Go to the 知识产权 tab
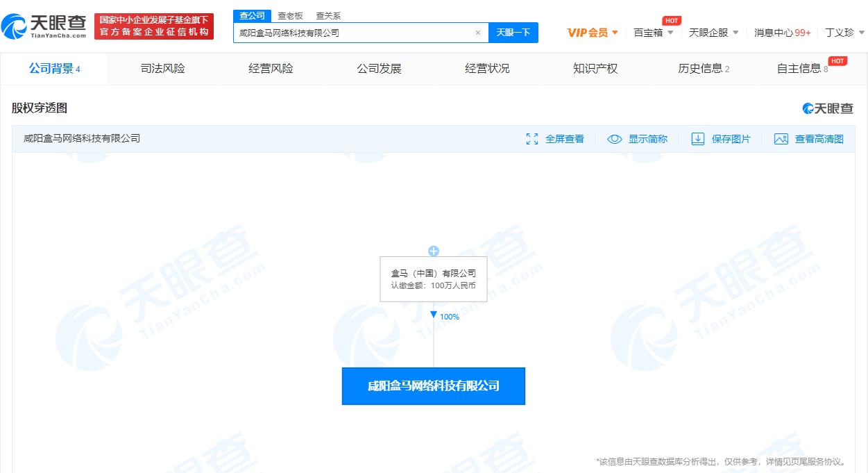The image size is (868, 473). pyautogui.click(x=595, y=68)
